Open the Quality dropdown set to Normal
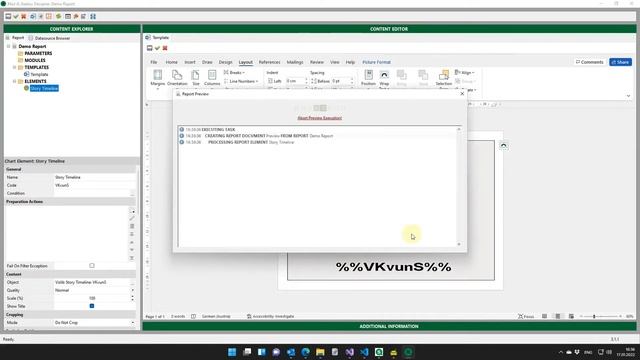640x360 pixels. [x=132, y=290]
